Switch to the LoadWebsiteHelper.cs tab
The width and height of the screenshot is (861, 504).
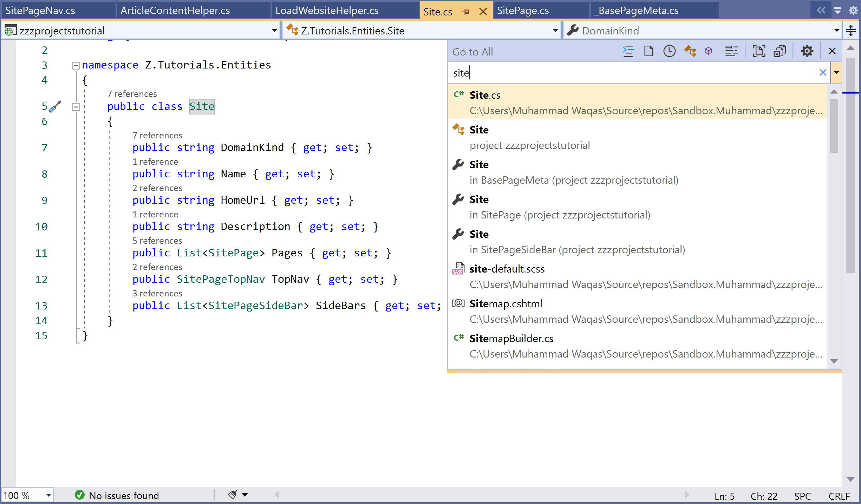327,11
